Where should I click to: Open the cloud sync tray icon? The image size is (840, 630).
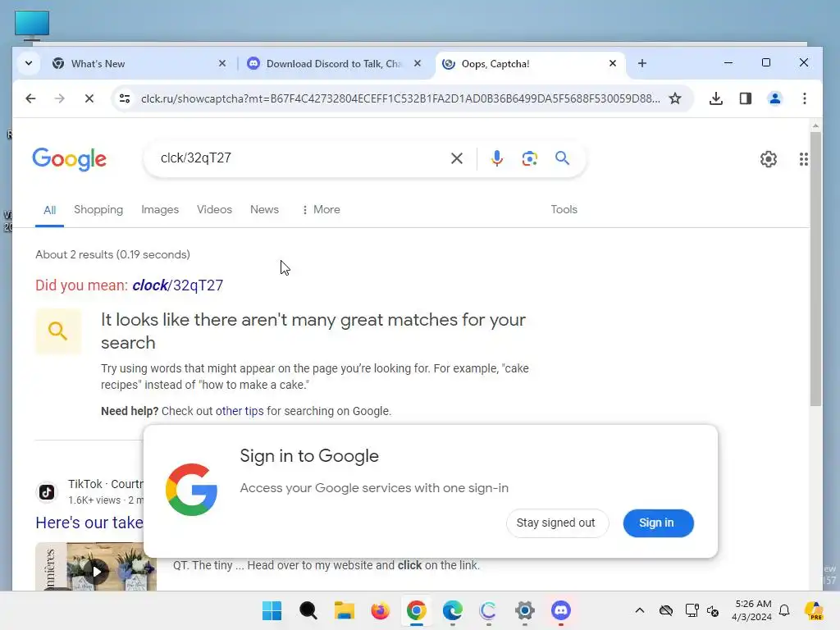pos(666,610)
